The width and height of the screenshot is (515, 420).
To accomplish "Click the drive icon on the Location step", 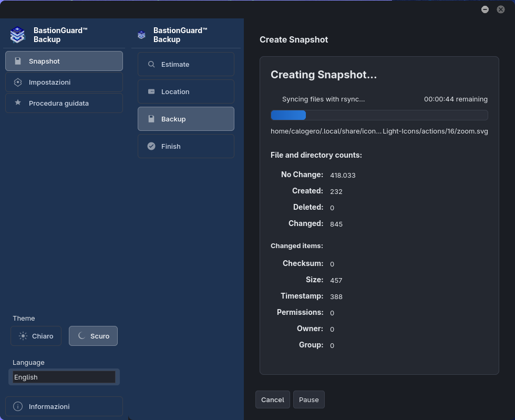I will click(151, 91).
